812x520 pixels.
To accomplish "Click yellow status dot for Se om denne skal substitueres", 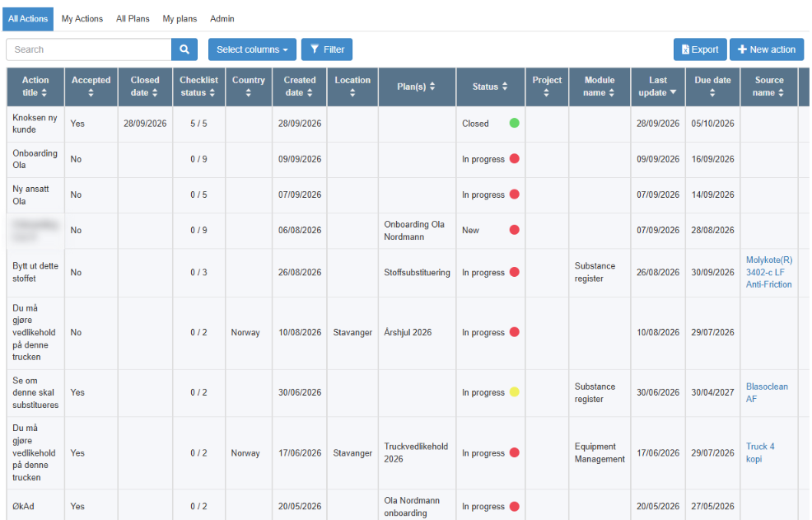I will click(514, 392).
